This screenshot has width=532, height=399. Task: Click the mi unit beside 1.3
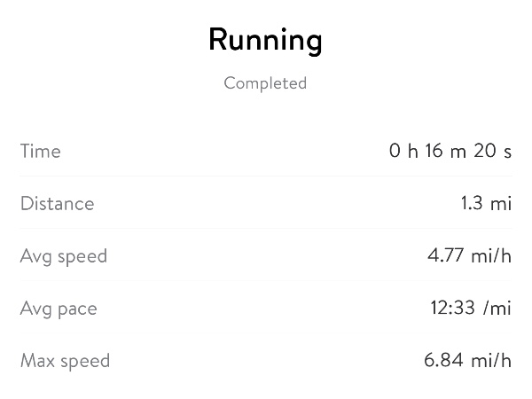502,204
